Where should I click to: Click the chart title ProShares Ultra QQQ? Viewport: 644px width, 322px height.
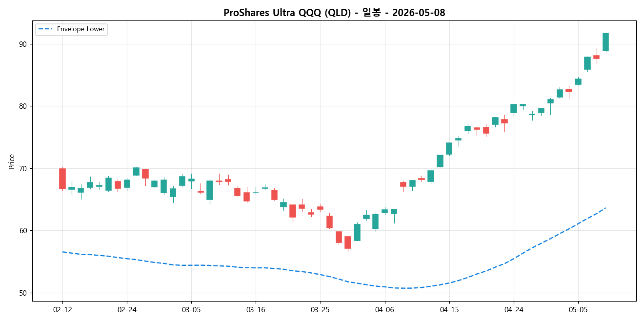coord(334,13)
